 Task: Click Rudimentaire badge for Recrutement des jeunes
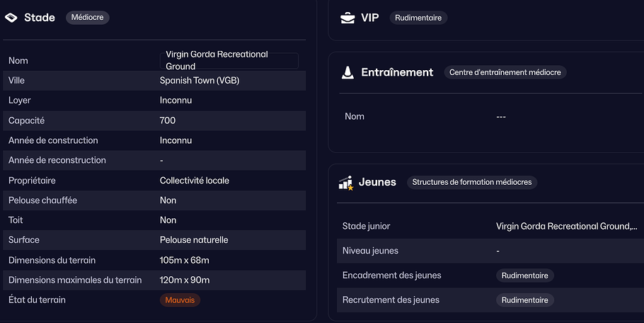pyautogui.click(x=524, y=300)
